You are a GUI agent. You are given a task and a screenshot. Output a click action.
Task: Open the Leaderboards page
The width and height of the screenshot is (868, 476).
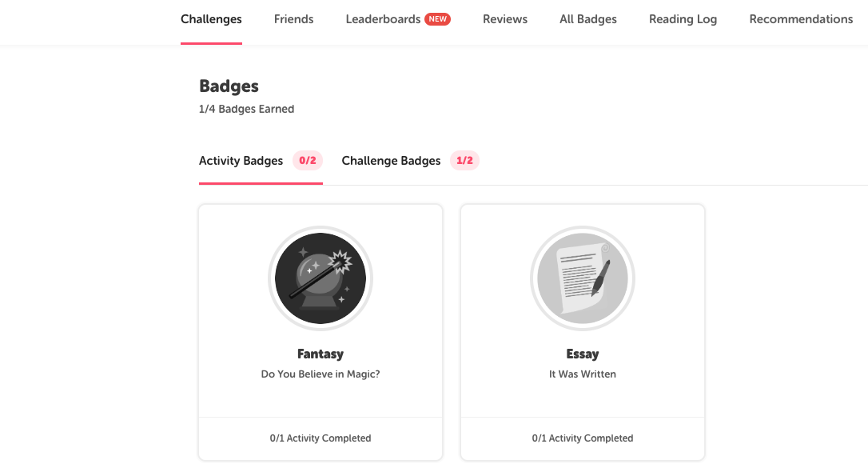tap(383, 18)
